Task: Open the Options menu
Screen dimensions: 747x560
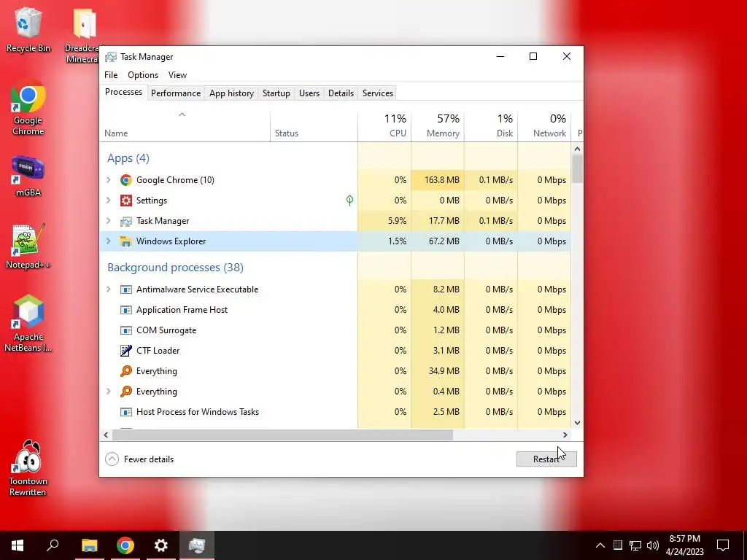Action: pyautogui.click(x=143, y=75)
